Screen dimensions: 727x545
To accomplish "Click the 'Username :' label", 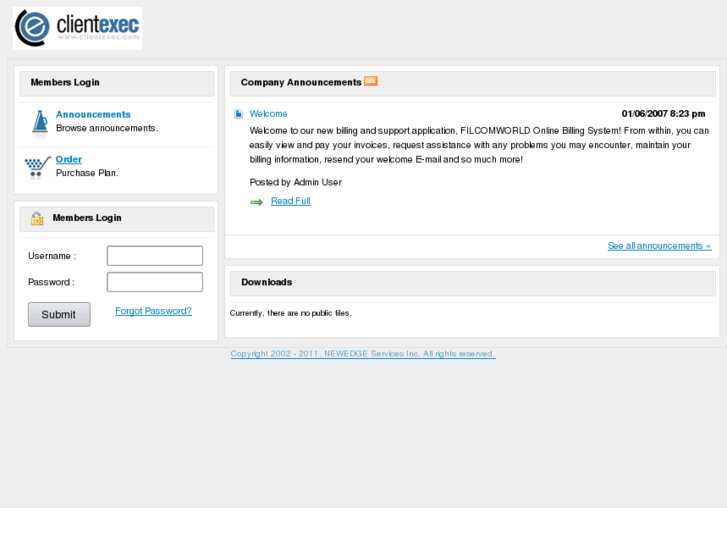I will pyautogui.click(x=52, y=256).
